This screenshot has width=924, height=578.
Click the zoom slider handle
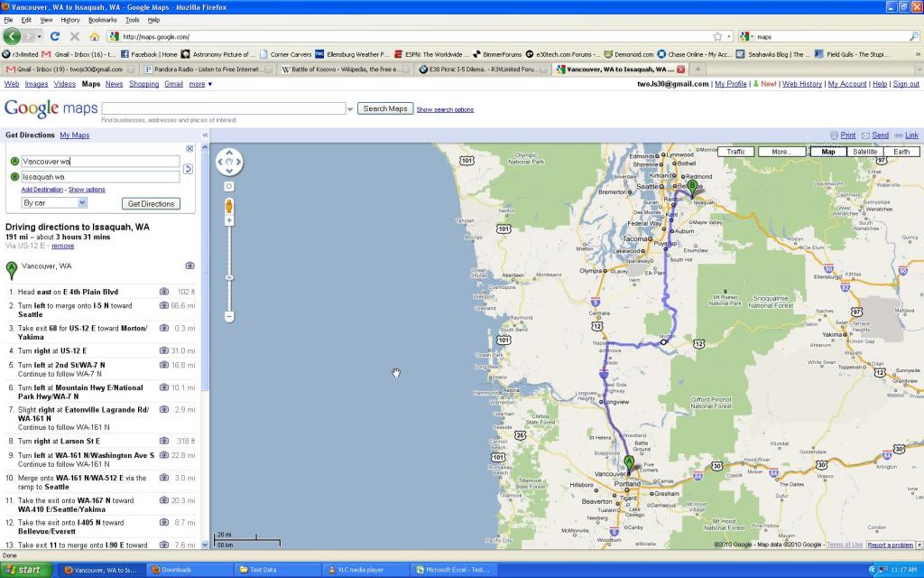(229, 276)
